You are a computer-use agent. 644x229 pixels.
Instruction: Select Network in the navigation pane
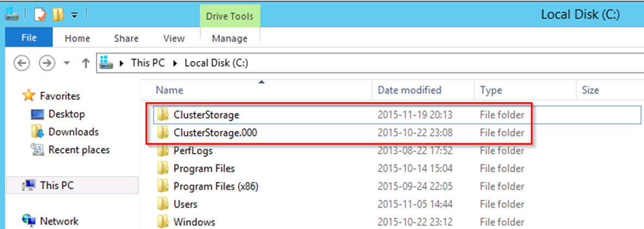59,221
